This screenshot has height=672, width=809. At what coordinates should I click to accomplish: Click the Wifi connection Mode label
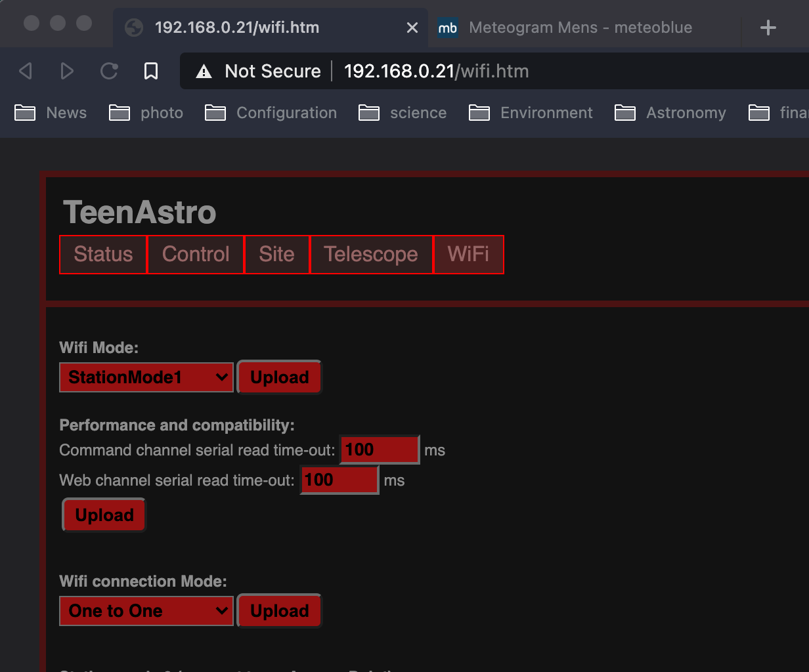pos(143,581)
